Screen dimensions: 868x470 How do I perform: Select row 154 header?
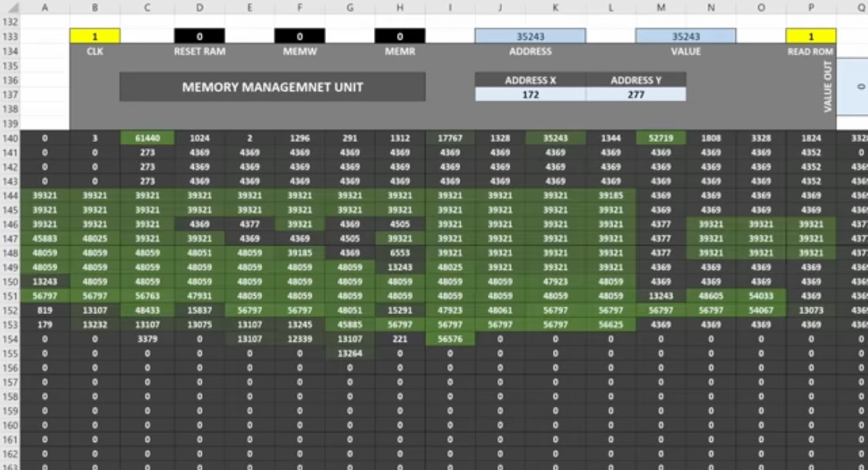[10, 339]
